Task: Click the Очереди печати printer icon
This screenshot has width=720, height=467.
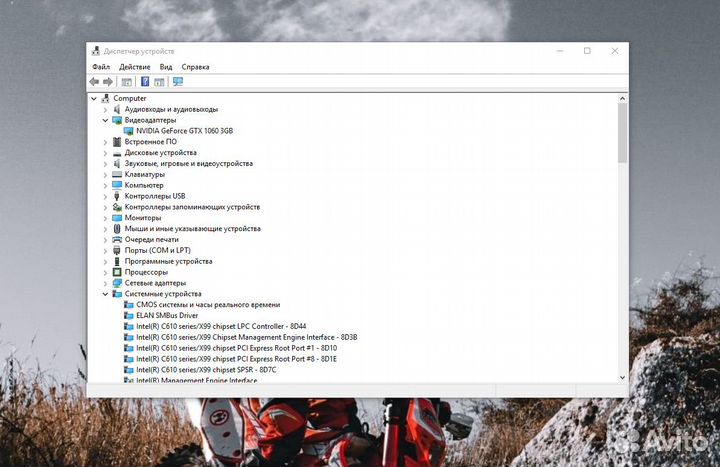Action: coord(117,240)
